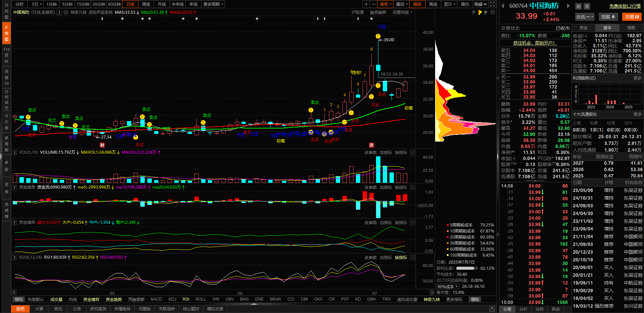Toggle the 画线 drawing mode
The width and height of the screenshot is (644, 313).
[x=433, y=4]
